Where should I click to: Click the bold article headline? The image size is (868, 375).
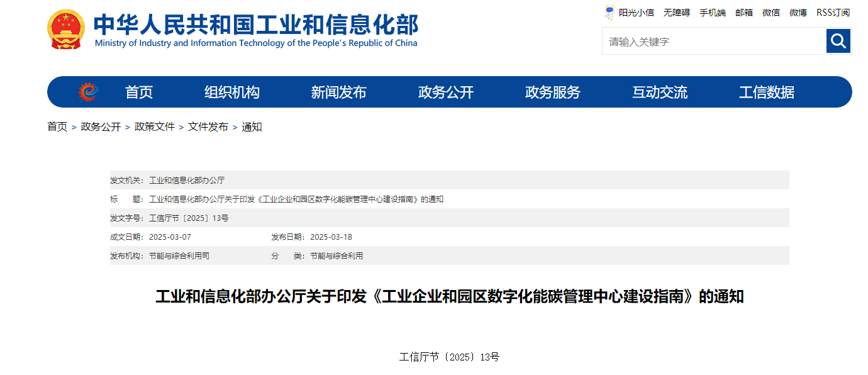point(450,296)
